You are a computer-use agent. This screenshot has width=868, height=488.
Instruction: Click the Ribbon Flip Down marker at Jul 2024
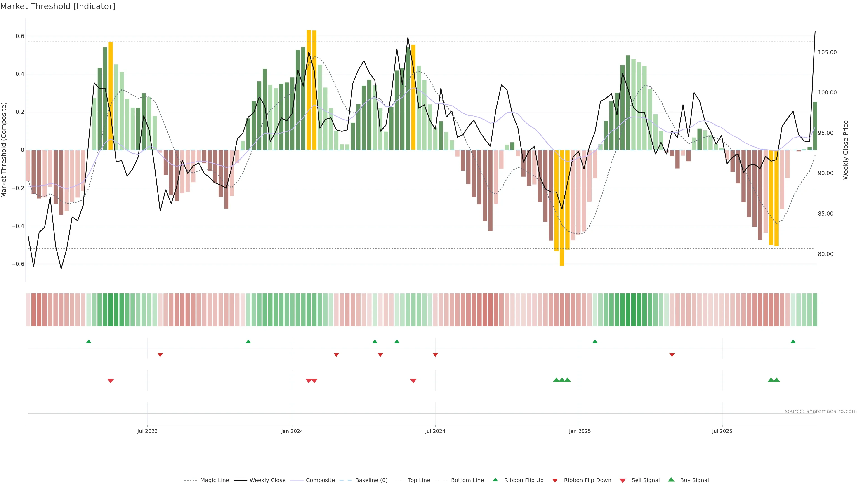435,355
